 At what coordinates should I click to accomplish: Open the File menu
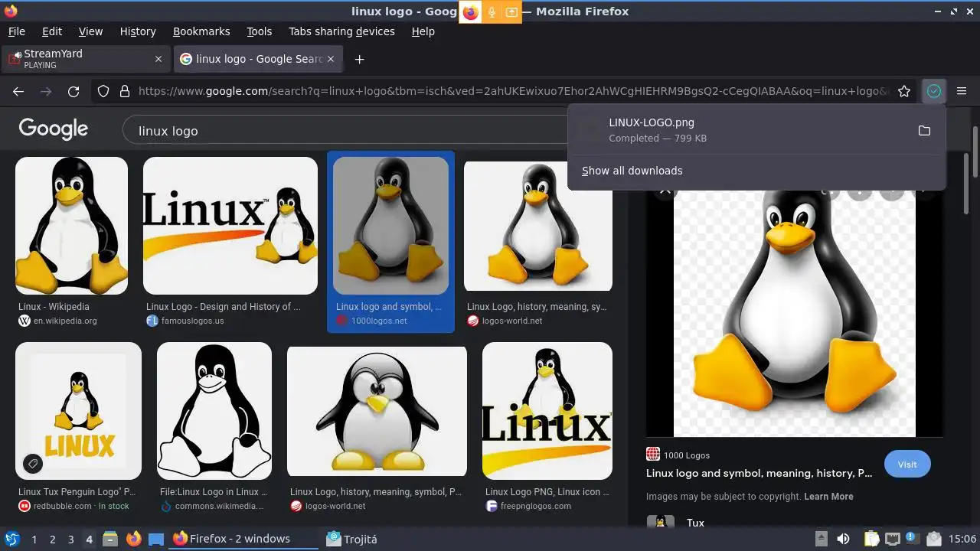click(17, 31)
